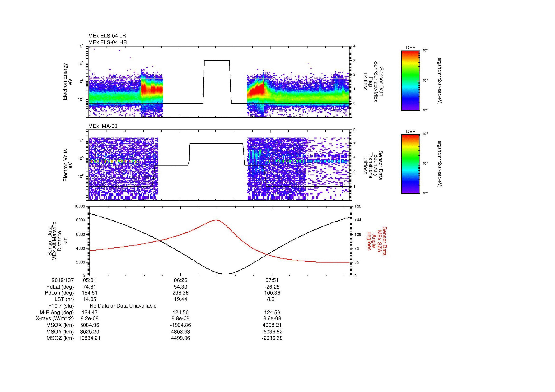Click the 'F10.7 (sfu)' row label
The height and width of the screenshot is (392, 555).
pos(61,306)
